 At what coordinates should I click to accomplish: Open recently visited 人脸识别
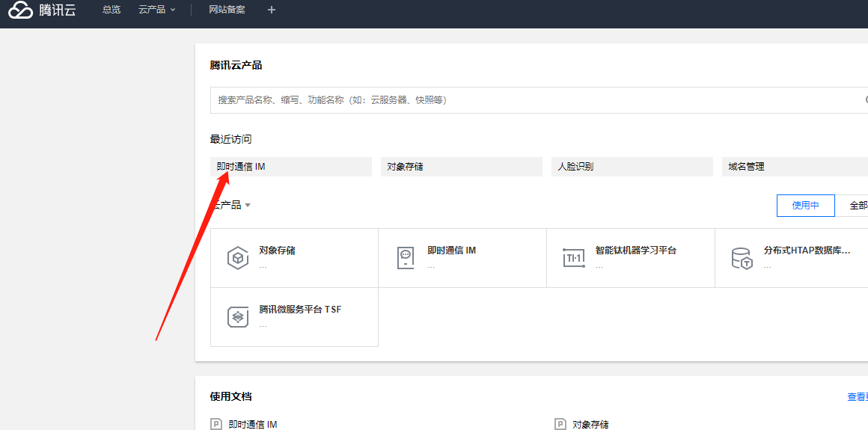click(x=632, y=167)
